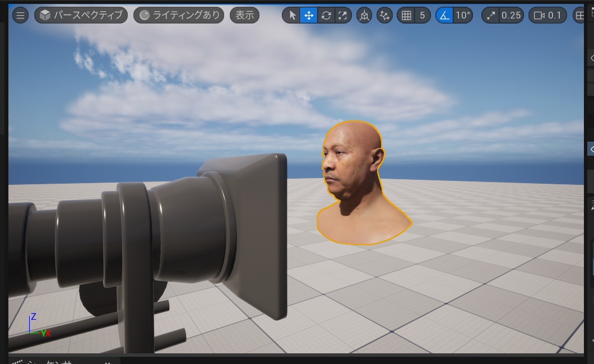Toggle grid snapping on or off
The height and width of the screenshot is (364, 594).
[406, 15]
